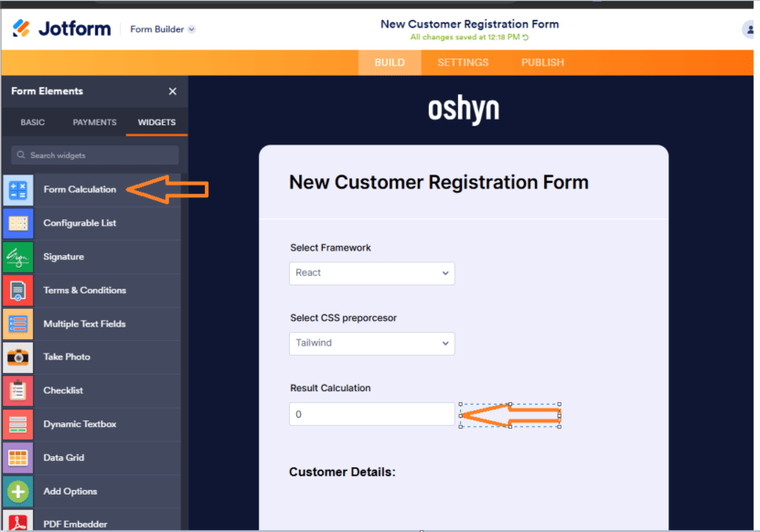
Task: Click the Form Calculation label
Action: [80, 189]
